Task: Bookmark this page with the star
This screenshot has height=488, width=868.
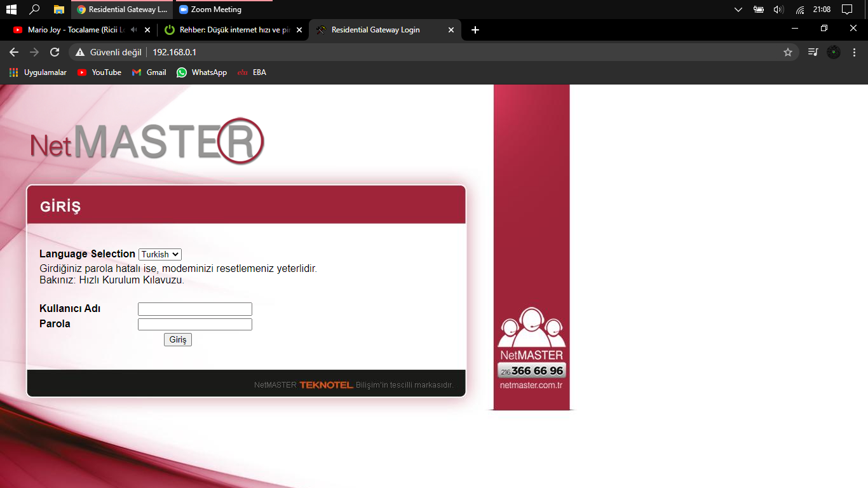Action: pyautogui.click(x=788, y=52)
